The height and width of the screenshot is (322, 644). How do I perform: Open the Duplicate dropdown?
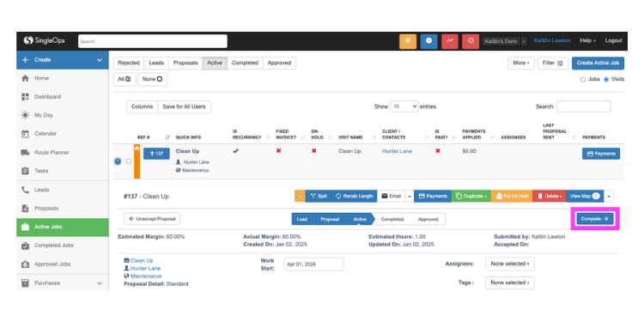point(471,197)
